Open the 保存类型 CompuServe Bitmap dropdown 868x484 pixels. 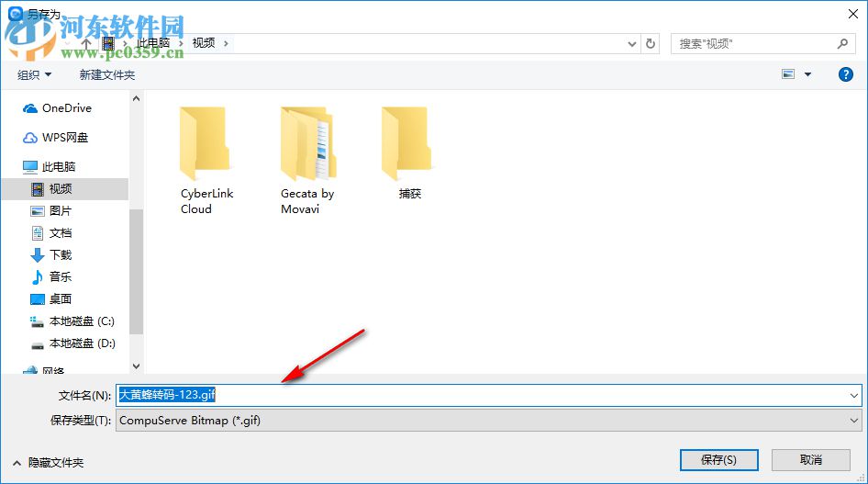[489, 421]
